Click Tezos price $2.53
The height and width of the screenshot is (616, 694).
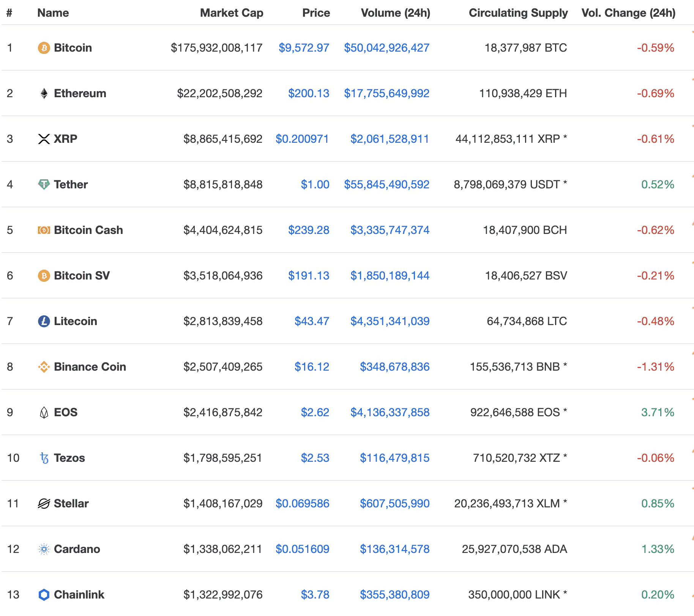click(315, 458)
